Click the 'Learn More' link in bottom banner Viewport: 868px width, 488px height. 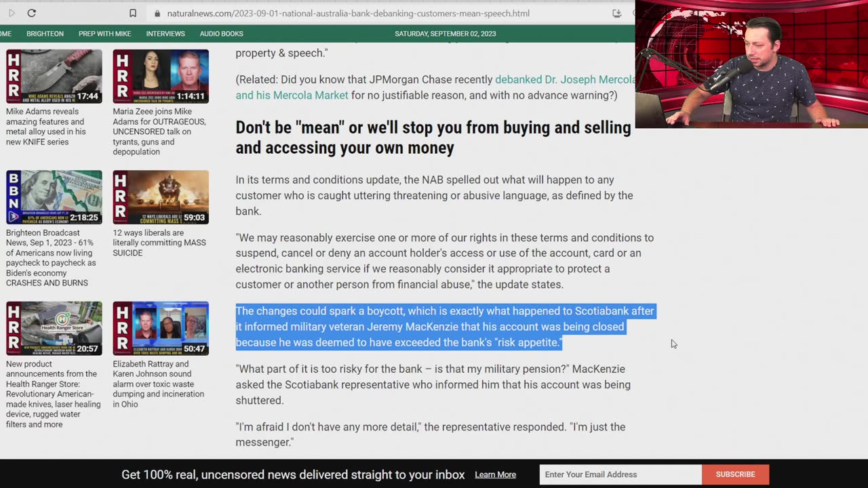tap(495, 474)
